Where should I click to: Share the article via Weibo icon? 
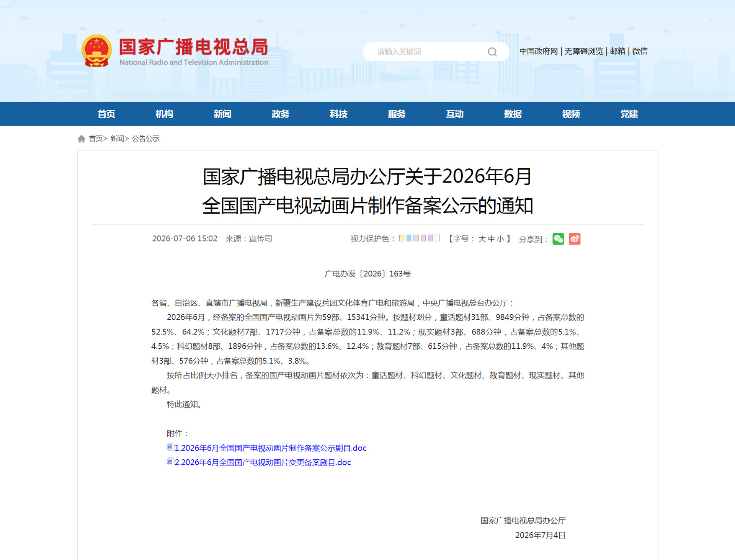[x=575, y=239]
